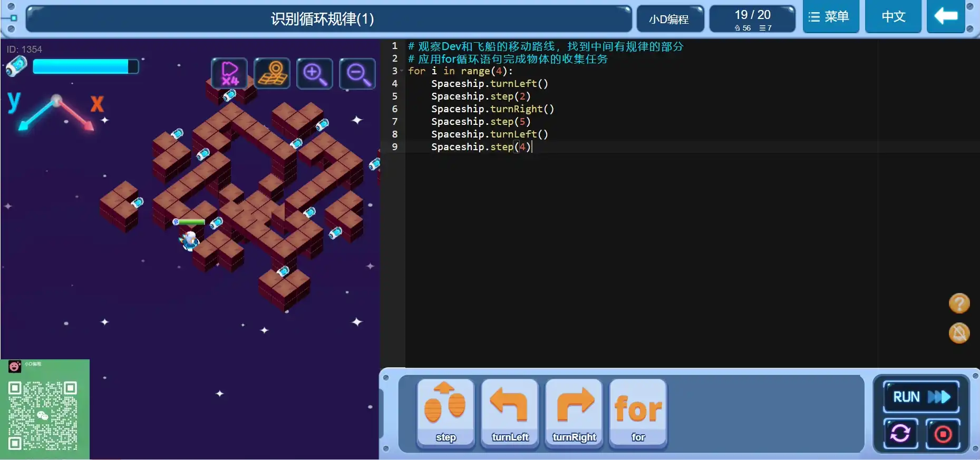The height and width of the screenshot is (460, 980).
Task: Switch language using the 中文 button
Action: coord(893,17)
